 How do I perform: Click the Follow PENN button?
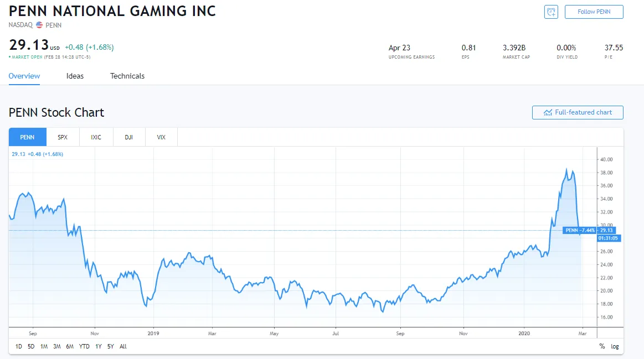(594, 12)
